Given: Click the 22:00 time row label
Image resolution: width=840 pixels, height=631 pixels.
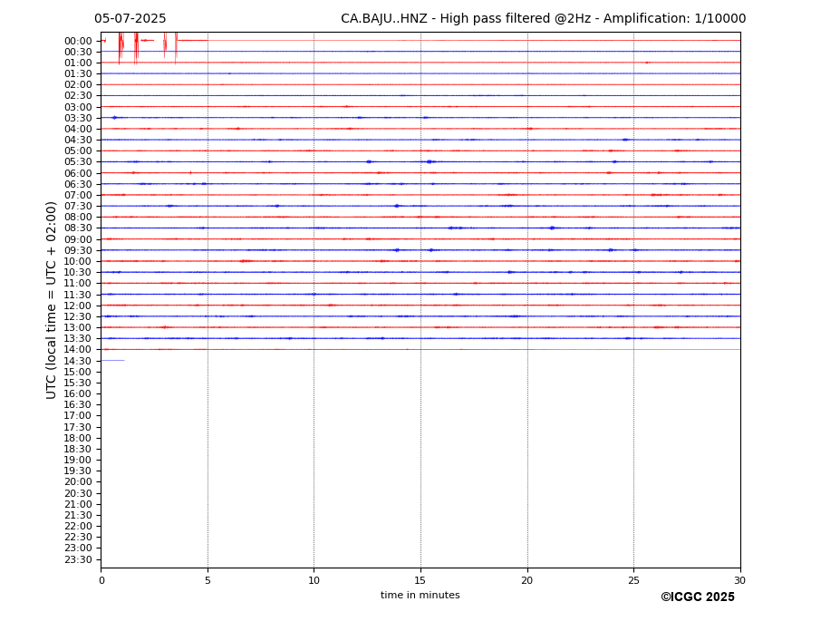Looking at the screenshot, I should [78, 527].
